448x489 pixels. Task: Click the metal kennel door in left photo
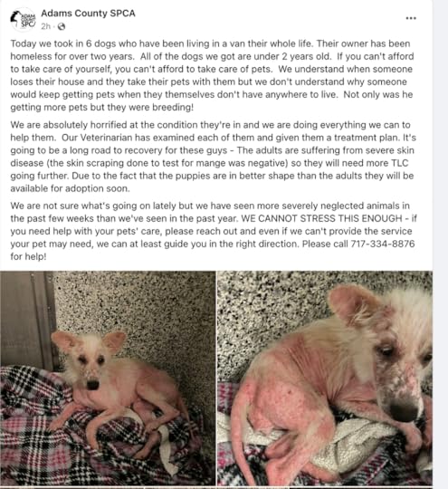click(26, 318)
